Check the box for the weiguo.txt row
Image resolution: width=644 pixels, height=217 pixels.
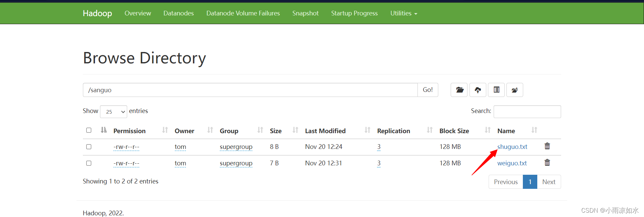89,163
